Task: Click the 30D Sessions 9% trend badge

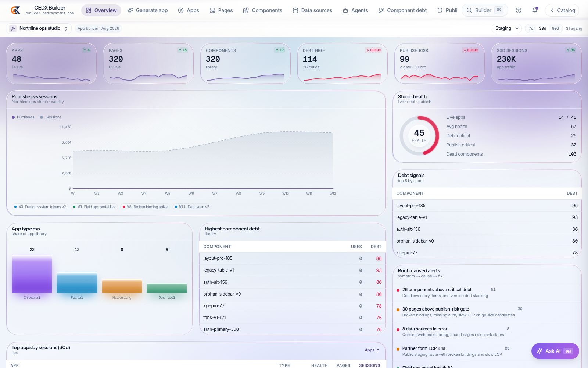Action: click(x=571, y=50)
